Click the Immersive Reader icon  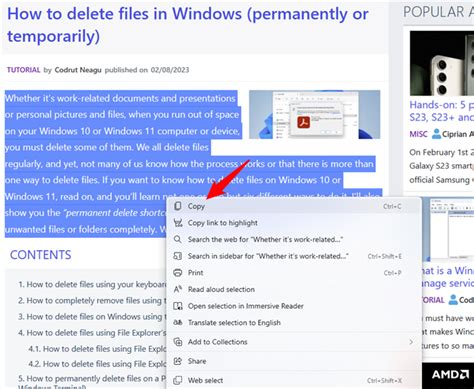(x=178, y=306)
